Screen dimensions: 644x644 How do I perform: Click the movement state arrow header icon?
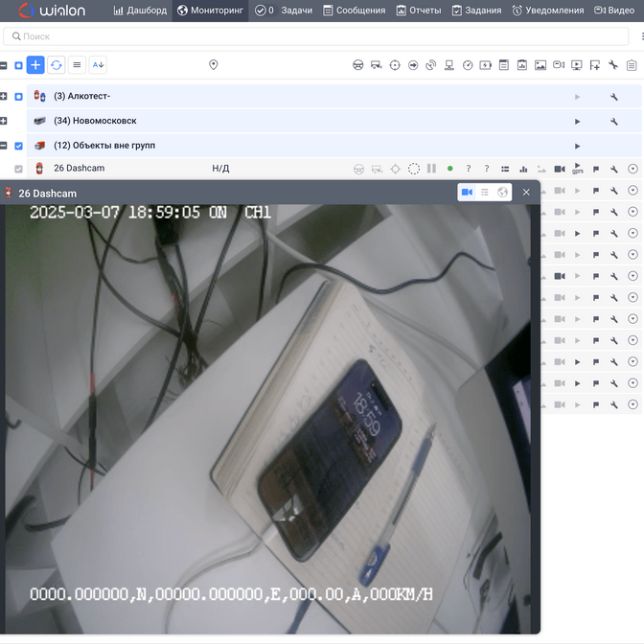(x=413, y=65)
